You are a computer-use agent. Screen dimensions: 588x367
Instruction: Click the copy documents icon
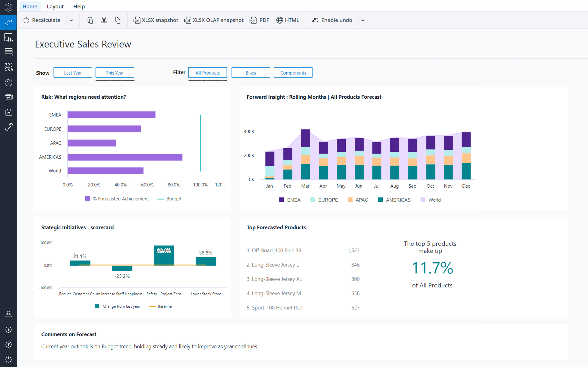coord(118,20)
